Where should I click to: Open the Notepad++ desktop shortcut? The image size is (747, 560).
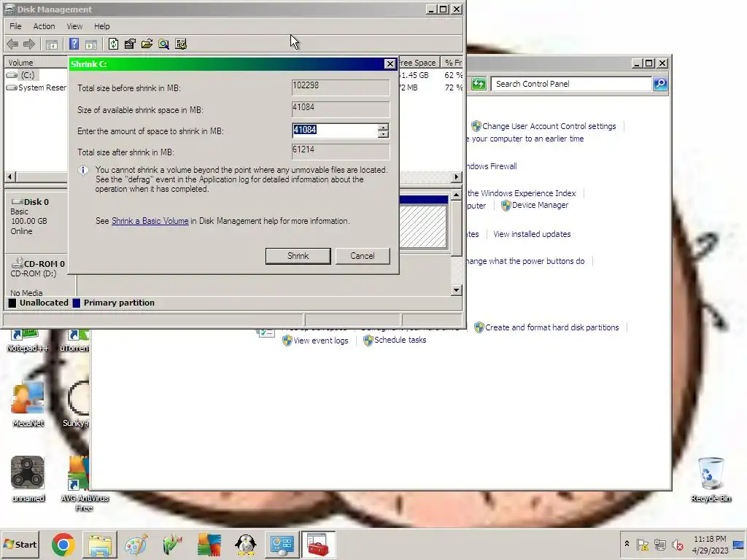(28, 339)
